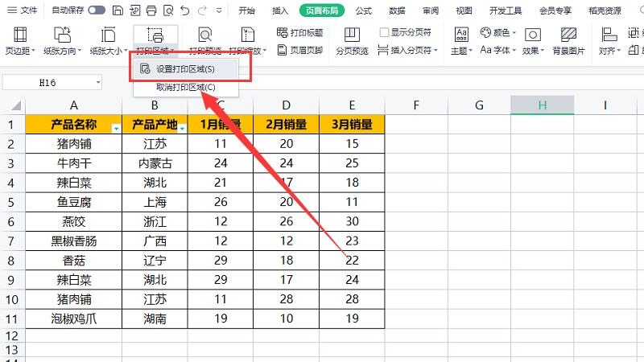Click the 打印标题 print titles button
Image resolution: width=644 pixels, height=362 pixels.
pos(299,33)
